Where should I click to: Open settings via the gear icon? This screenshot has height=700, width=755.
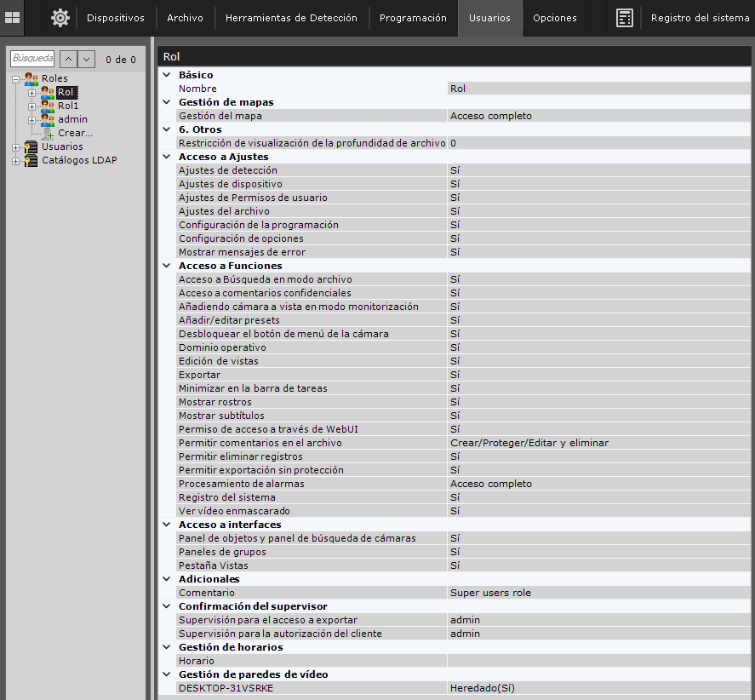tap(60, 18)
